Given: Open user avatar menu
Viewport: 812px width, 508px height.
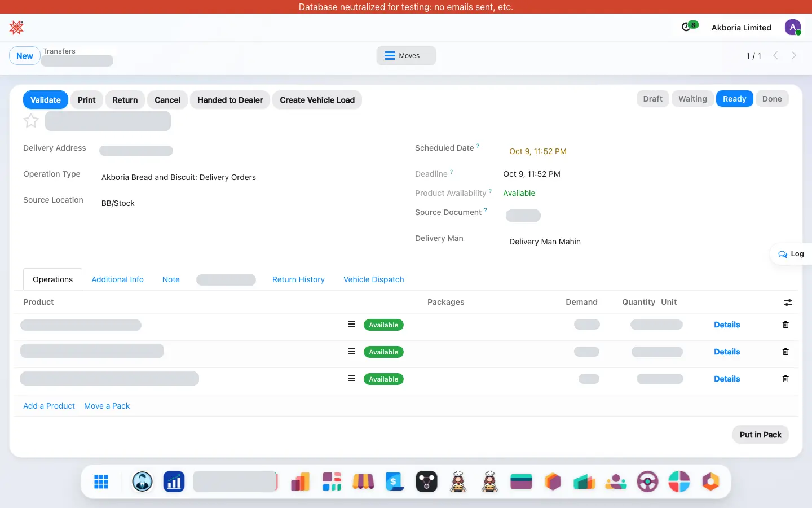Looking at the screenshot, I should point(793,27).
